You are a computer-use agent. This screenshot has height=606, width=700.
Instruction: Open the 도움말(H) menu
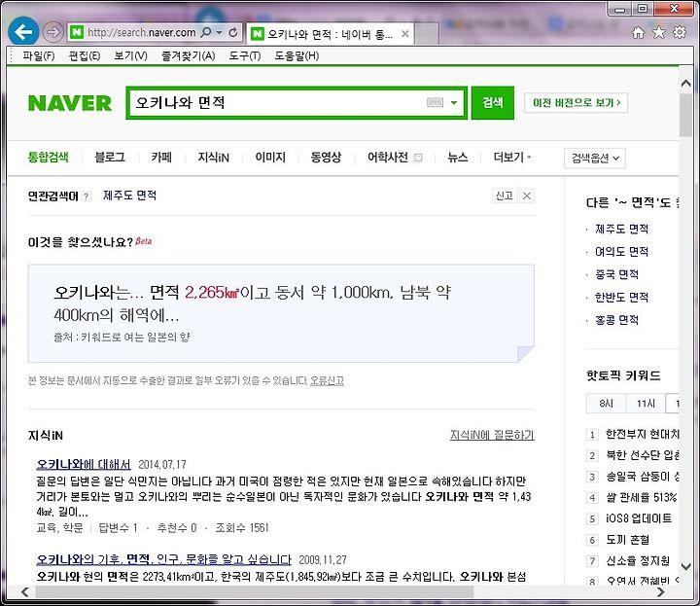[297, 56]
